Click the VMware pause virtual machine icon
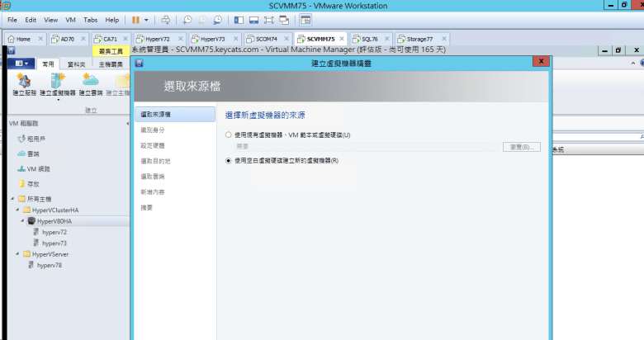Viewport: 644px width, 340px height. (135, 19)
